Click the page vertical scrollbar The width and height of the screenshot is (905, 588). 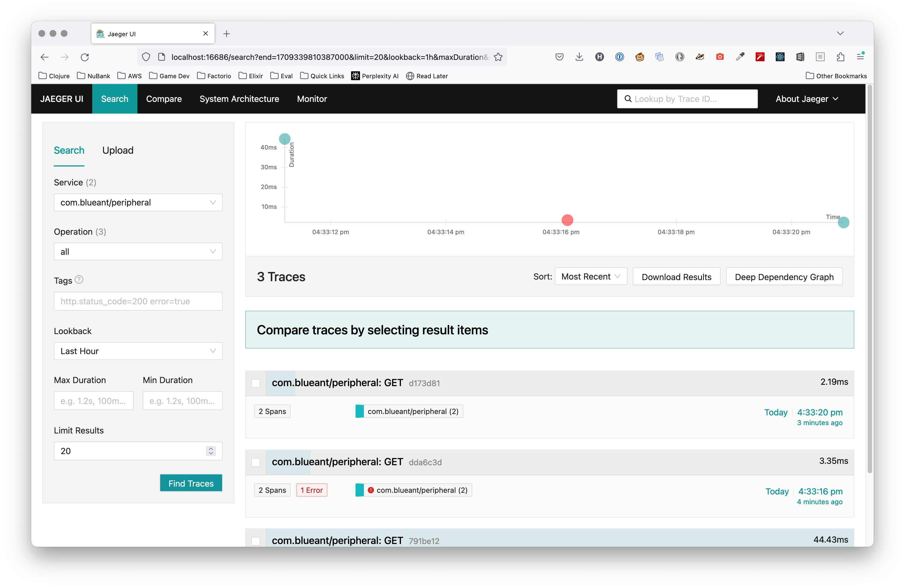870,279
